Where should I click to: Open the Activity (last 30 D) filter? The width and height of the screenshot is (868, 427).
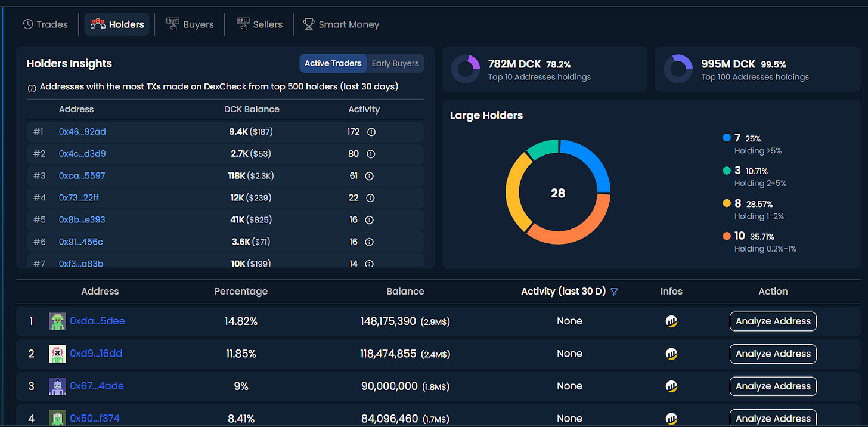pyautogui.click(x=614, y=292)
